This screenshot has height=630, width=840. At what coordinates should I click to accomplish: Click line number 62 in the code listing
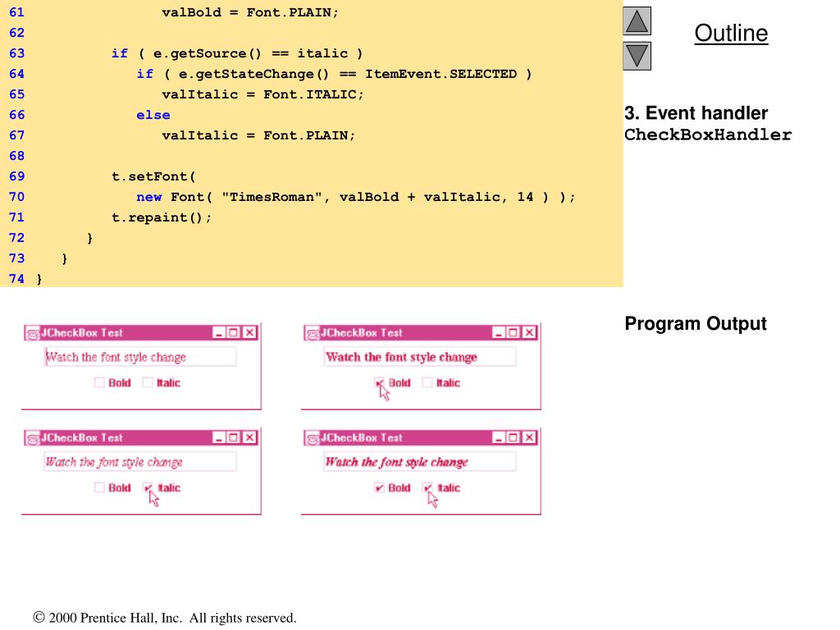[x=16, y=33]
